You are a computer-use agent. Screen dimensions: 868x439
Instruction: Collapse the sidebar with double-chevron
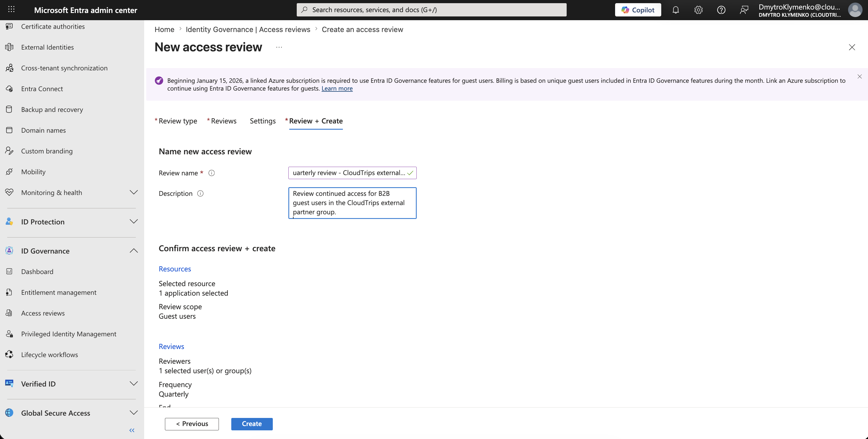click(x=132, y=430)
